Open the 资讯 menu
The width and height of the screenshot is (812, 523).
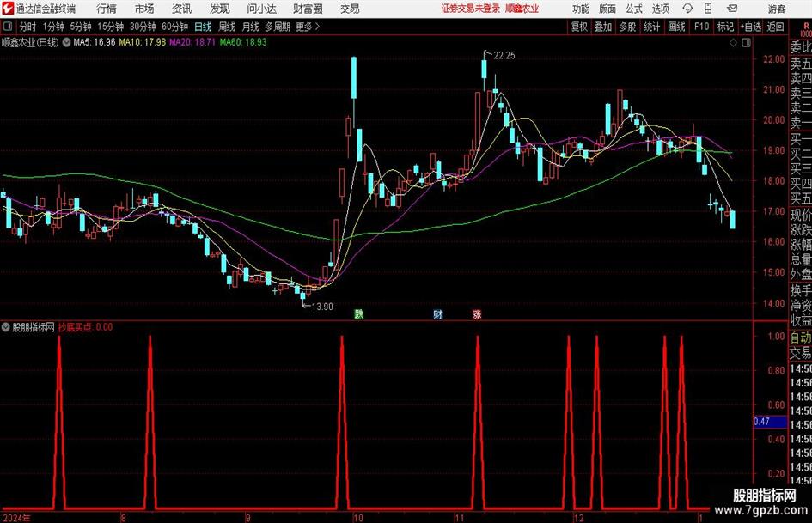point(182,9)
